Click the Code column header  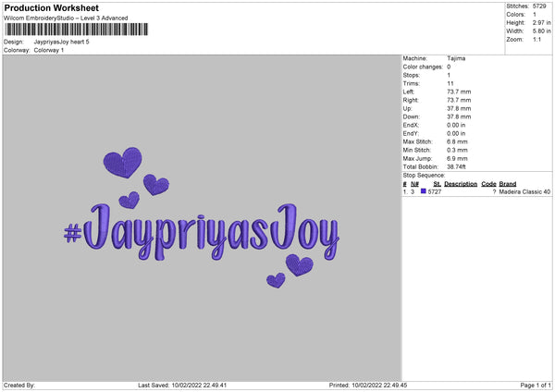(488, 184)
